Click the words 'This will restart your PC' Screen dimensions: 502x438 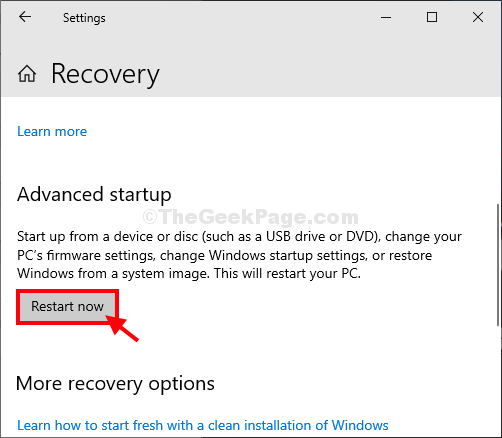point(286,274)
